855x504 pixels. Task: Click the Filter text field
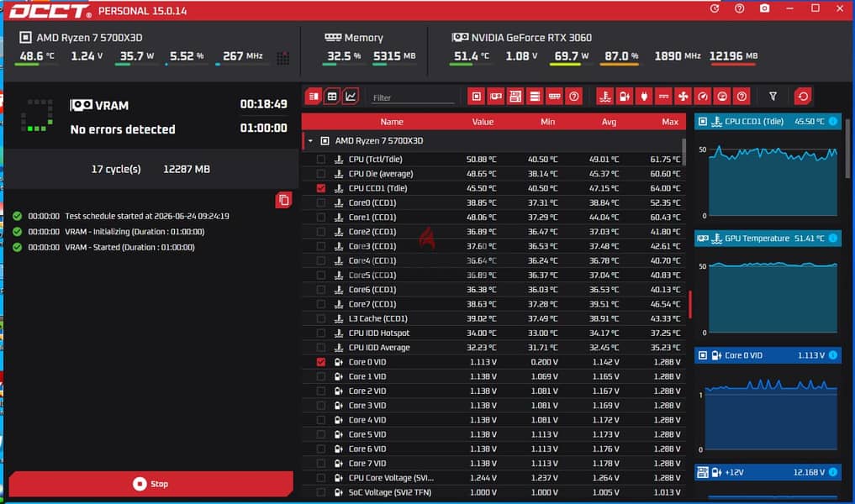pyautogui.click(x=412, y=97)
